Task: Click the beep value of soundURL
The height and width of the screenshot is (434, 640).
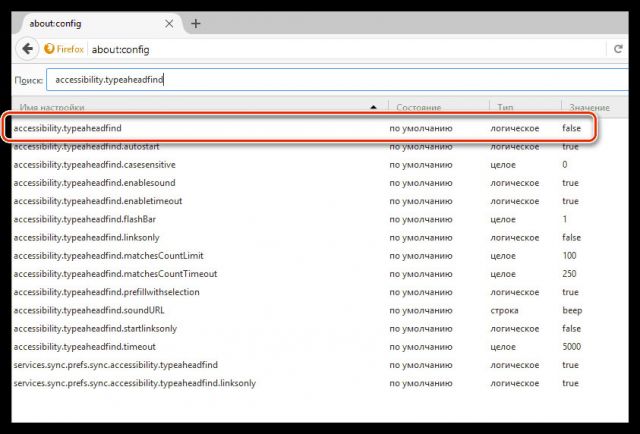Action: [572, 310]
